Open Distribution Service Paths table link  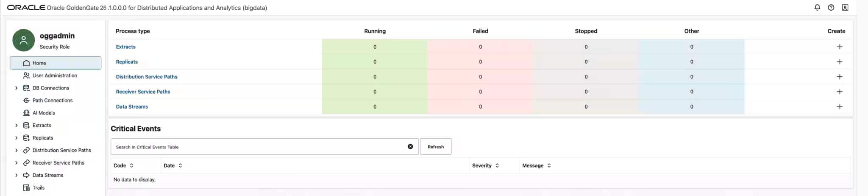(x=147, y=77)
